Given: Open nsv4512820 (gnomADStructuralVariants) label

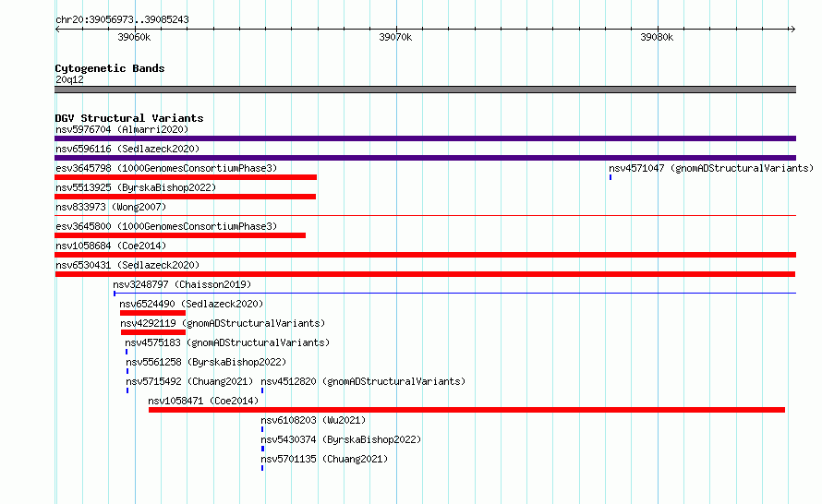Looking at the screenshot, I should coord(363,381).
